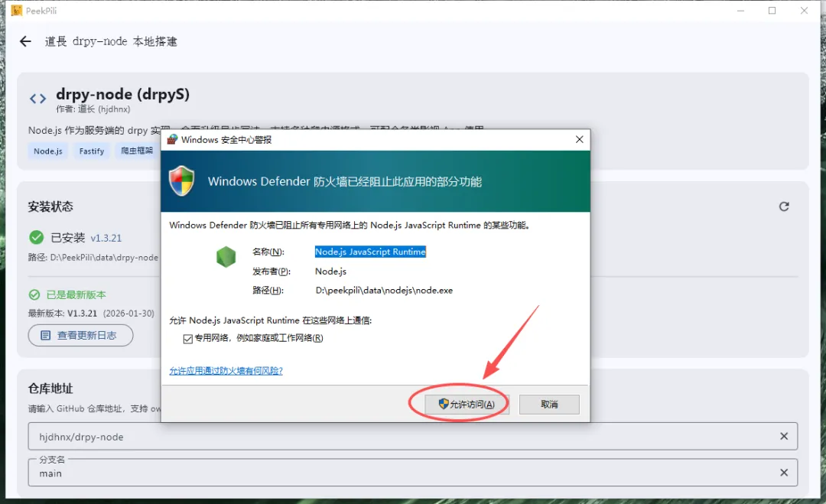Open firewall risk information link
Image resolution: width=826 pixels, height=504 pixels.
coord(226,371)
